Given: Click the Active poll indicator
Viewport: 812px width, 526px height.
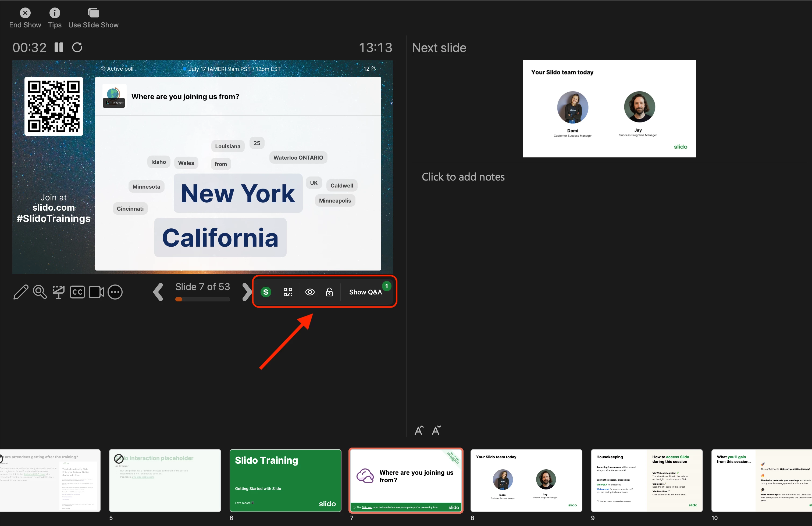Looking at the screenshot, I should pyautogui.click(x=117, y=69).
